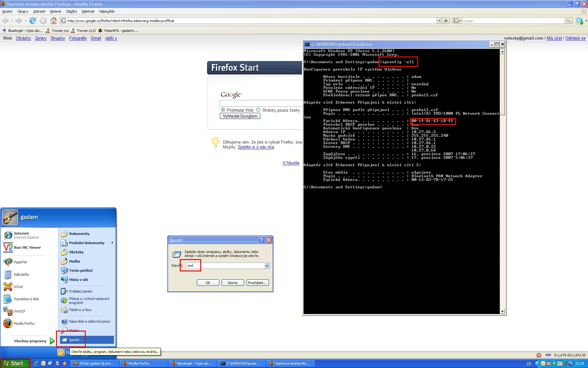The width and height of the screenshot is (588, 368).
Task: Expand the Skype toolbar dropdown arrow
Action: pos(586,21)
